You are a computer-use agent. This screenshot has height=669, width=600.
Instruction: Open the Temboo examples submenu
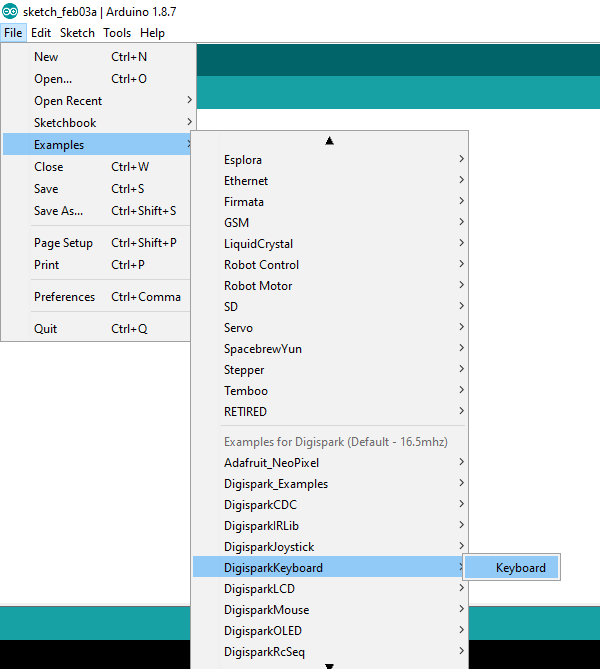click(329, 391)
